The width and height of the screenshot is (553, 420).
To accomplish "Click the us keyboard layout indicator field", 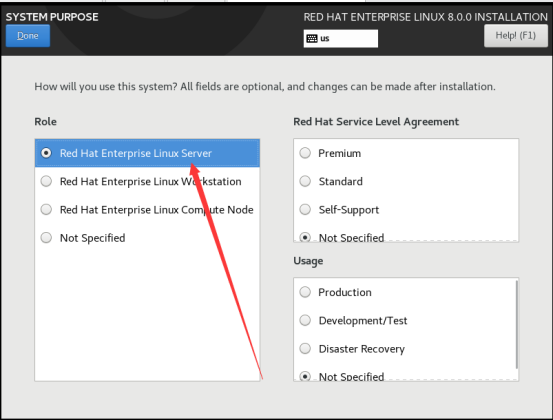I will click(341, 38).
